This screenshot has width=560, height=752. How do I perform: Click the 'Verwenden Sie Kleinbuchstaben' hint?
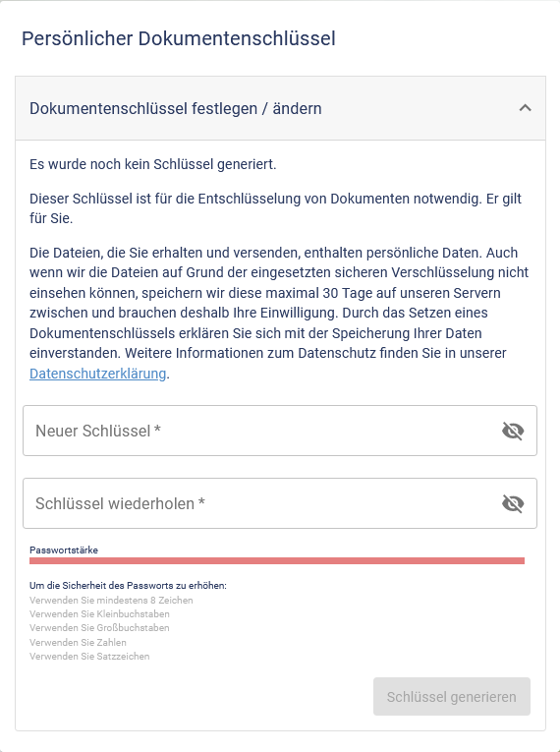tap(100, 613)
